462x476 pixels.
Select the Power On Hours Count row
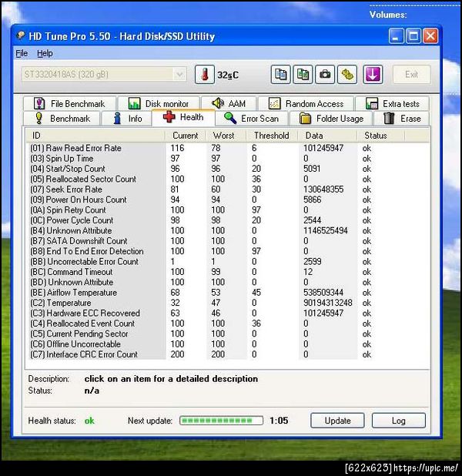pyautogui.click(x=228, y=199)
